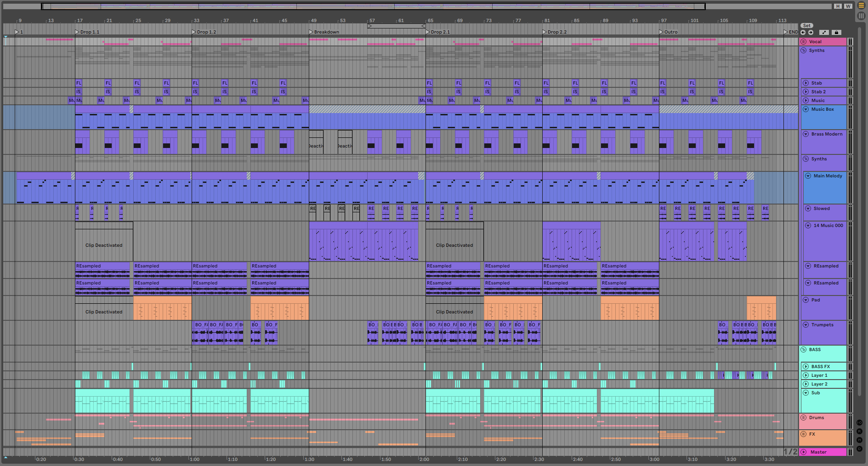
Task: Select the Master track name
Action: pyautogui.click(x=818, y=452)
